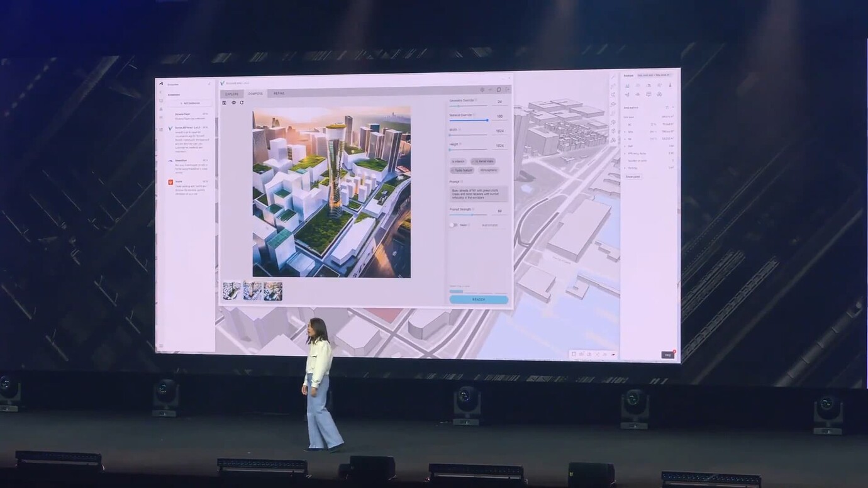Click the copy icon in the render panel header
The height and width of the screenshot is (488, 868).
coord(499,90)
